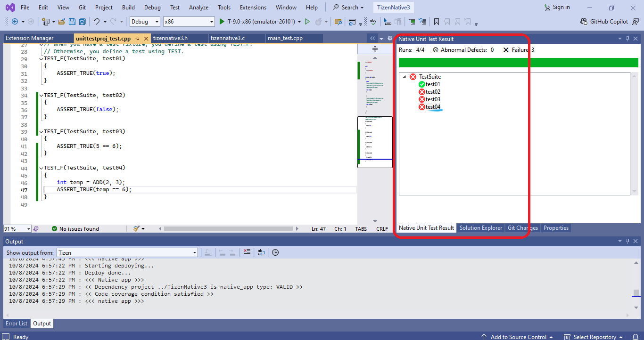The height and width of the screenshot is (340, 644).
Task: Toggle word wrap in the Output window
Action: 261,252
